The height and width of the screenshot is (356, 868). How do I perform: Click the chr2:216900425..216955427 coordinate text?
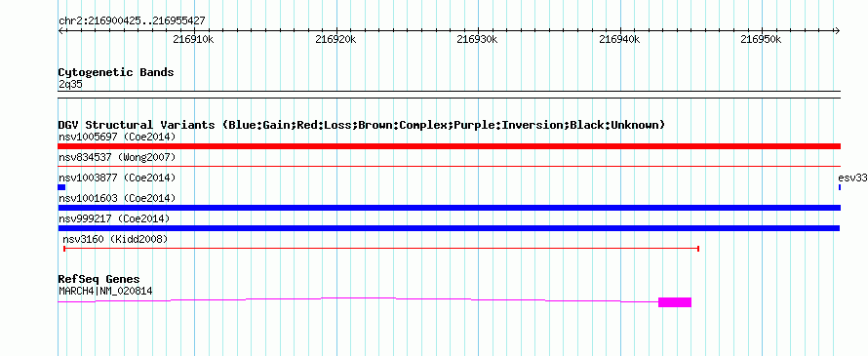coord(132,21)
